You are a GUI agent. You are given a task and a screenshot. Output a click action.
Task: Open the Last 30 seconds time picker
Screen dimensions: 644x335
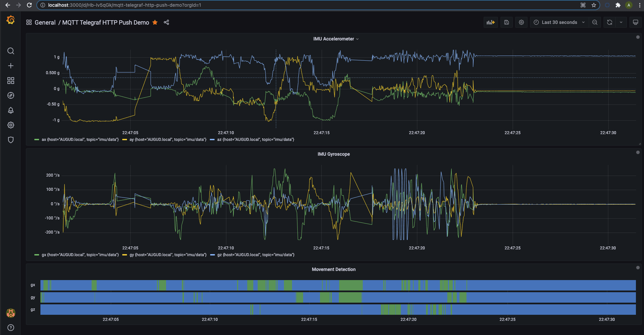pyautogui.click(x=559, y=22)
